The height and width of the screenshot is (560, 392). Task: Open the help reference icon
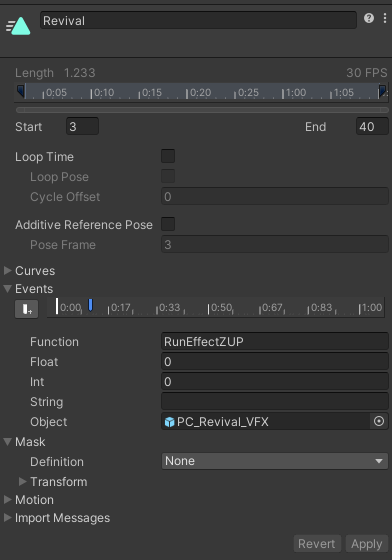(369, 18)
